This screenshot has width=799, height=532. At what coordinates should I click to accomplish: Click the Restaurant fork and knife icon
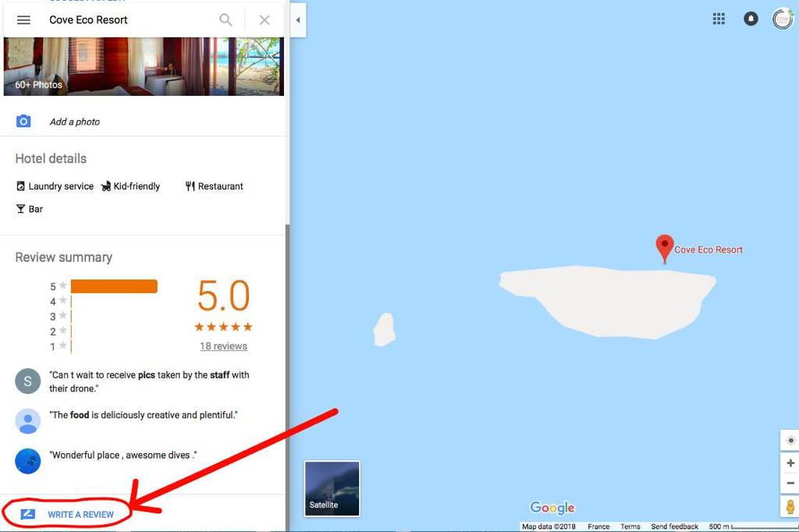coord(190,186)
